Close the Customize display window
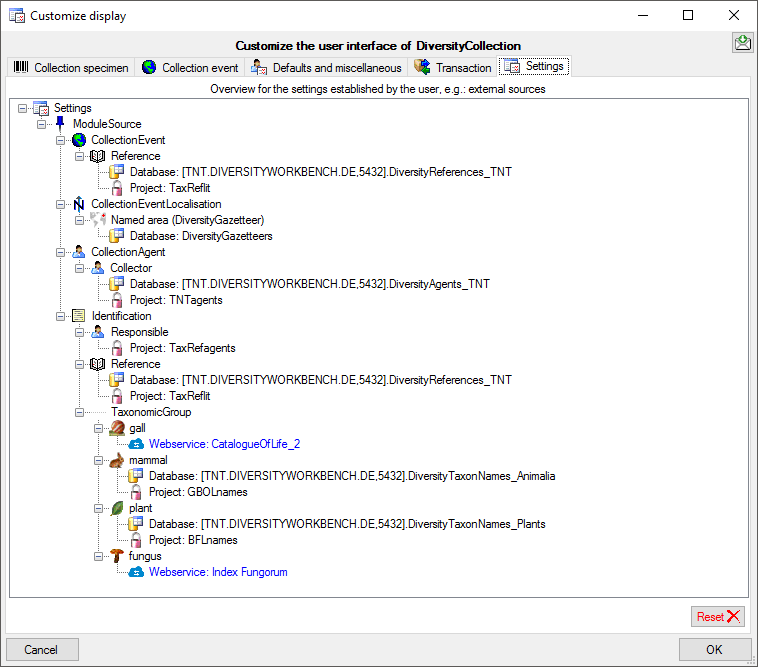The height and width of the screenshot is (667, 758). click(733, 15)
